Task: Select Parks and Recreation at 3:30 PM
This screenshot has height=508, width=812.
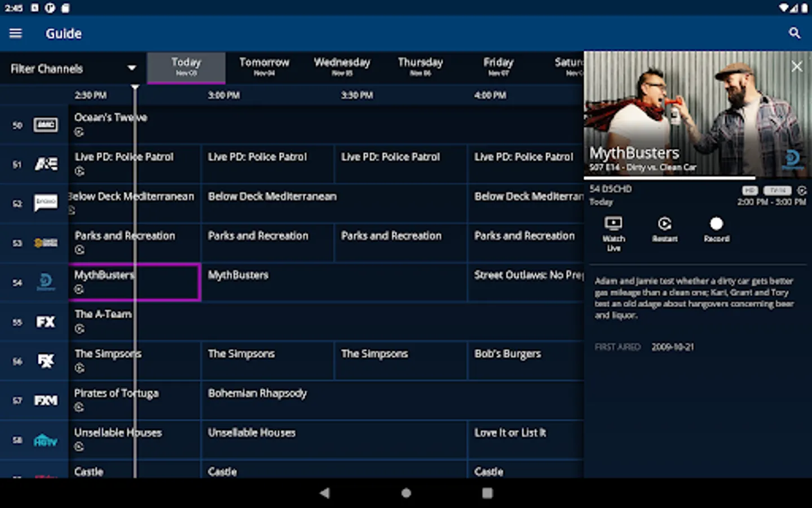Action: coord(400,243)
